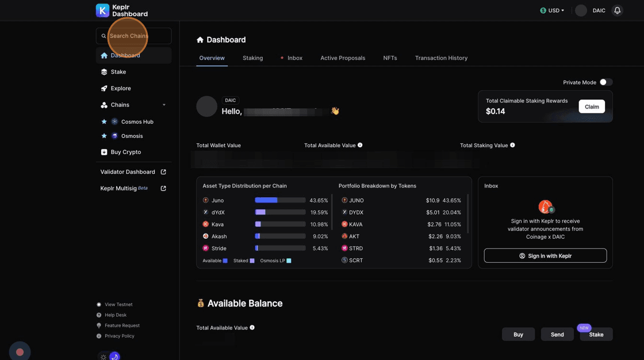The height and width of the screenshot is (360, 644).
Task: Click the Juno distribution bar
Action: point(280,201)
